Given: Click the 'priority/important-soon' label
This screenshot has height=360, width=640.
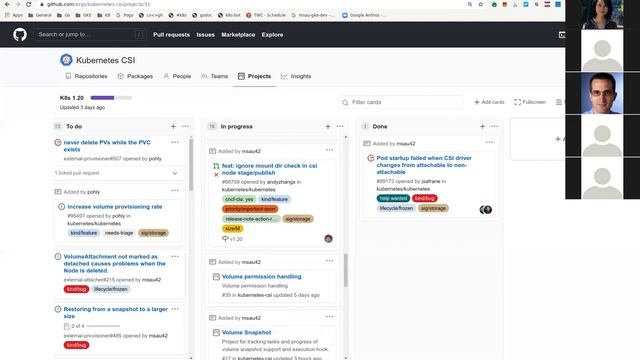Looking at the screenshot, I should (250, 209).
